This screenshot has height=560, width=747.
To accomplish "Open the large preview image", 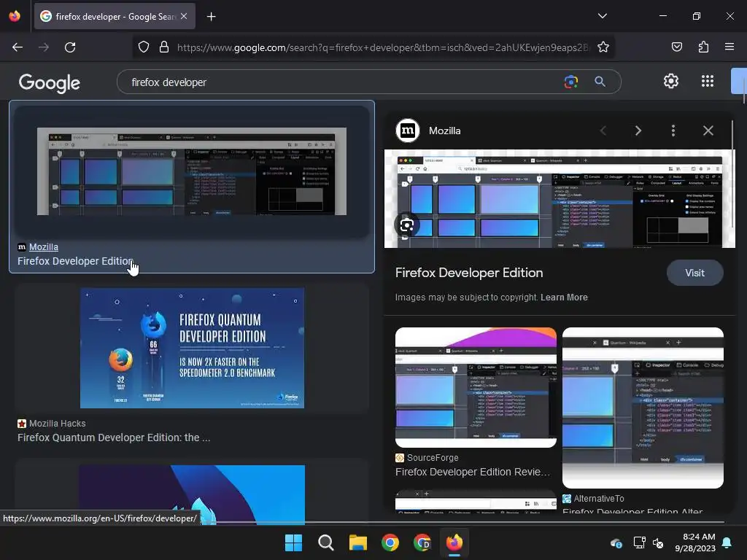I will (x=560, y=198).
